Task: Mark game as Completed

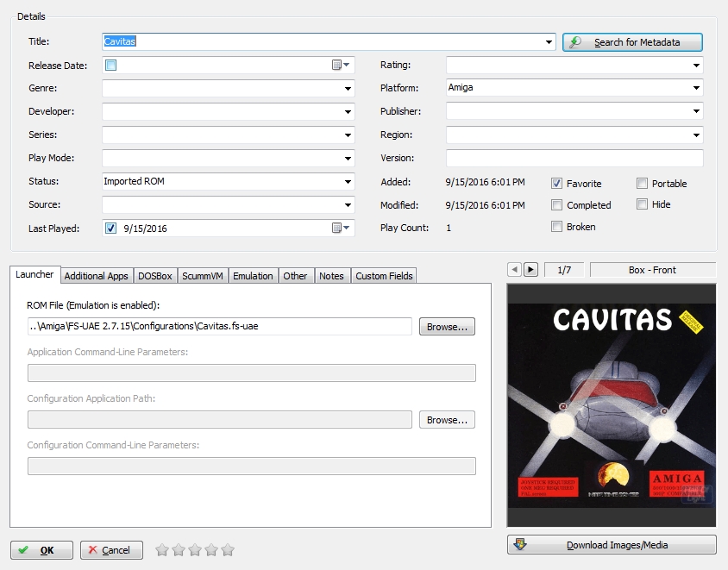Action: (556, 204)
